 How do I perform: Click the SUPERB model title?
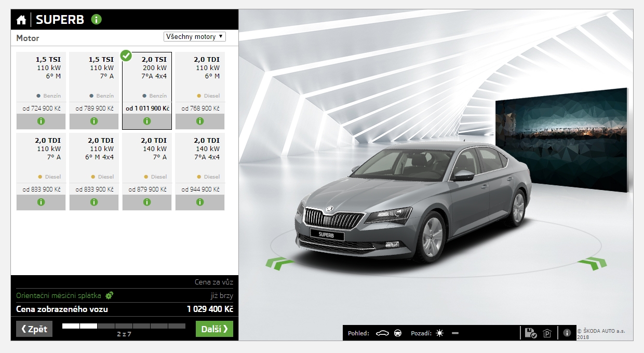click(60, 20)
